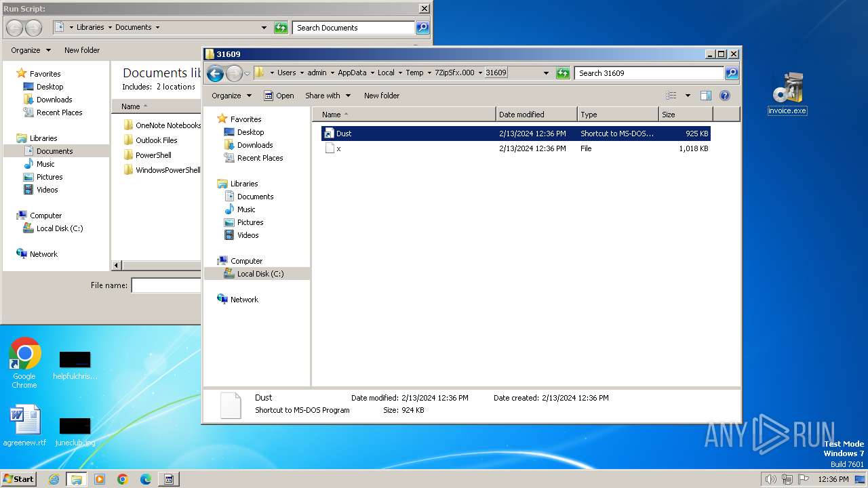Image resolution: width=868 pixels, height=488 pixels.
Task: Sort by the Size column header
Action: [686, 115]
